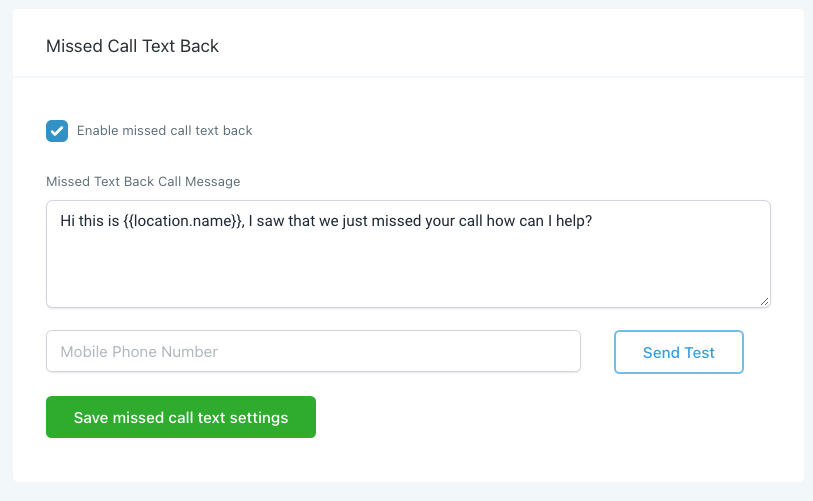The width and height of the screenshot is (813, 501).
Task: Save missed call text settings
Action: 181,417
